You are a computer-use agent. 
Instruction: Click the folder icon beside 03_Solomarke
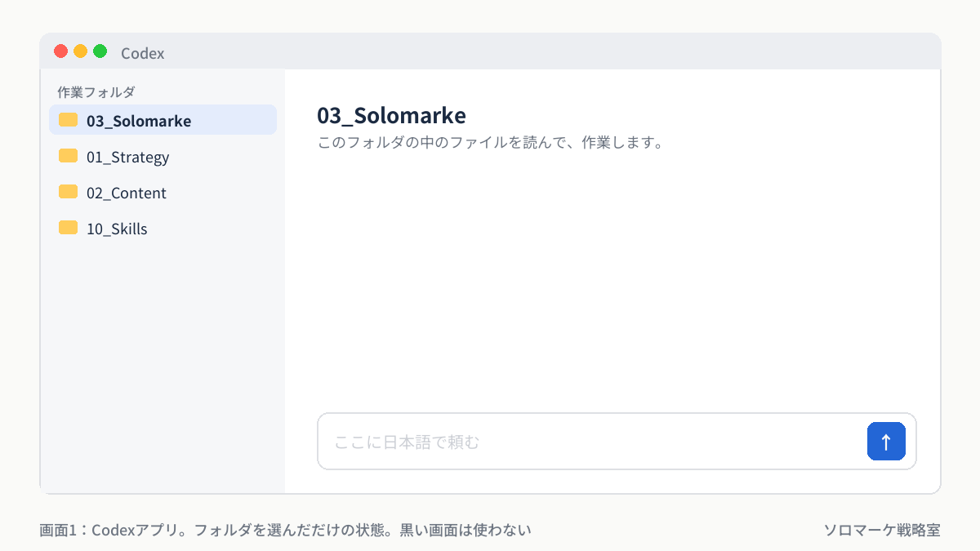click(69, 120)
